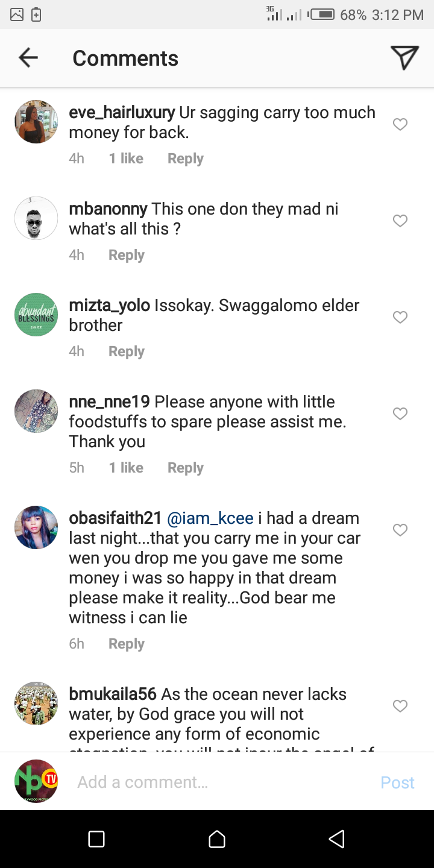Viewport: 434px width, 868px height.
Task: Reply to eve_hairluxury's comment
Action: coord(185,159)
